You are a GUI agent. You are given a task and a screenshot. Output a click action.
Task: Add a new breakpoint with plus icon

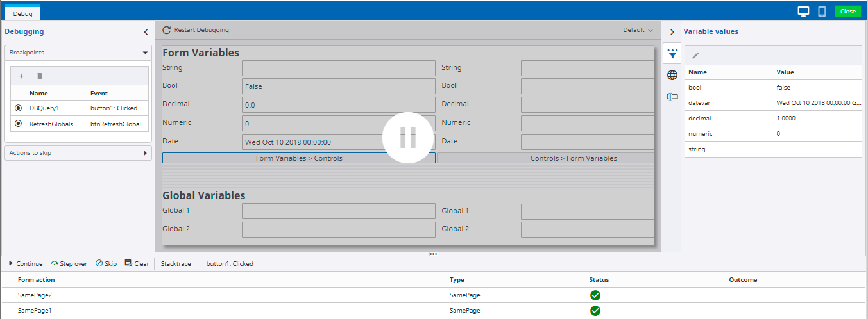tap(21, 76)
